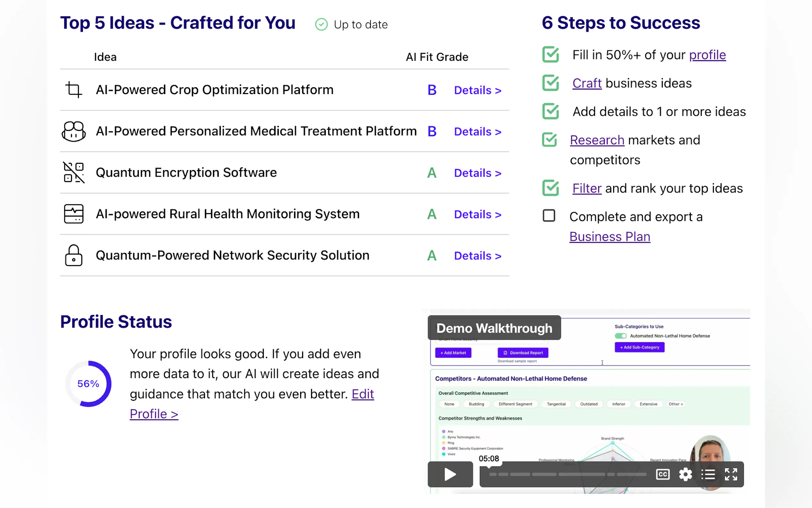Click the padlock icon for Network Security Solution
Image resolution: width=812 pixels, height=508 pixels.
click(74, 255)
